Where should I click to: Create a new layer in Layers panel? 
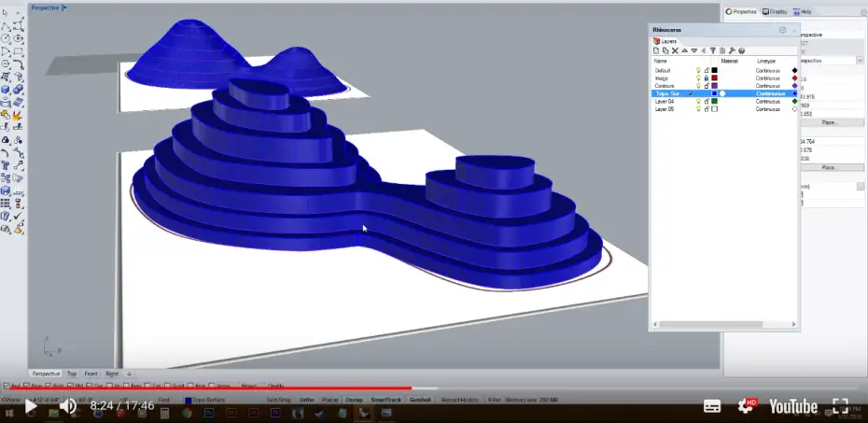pyautogui.click(x=656, y=51)
